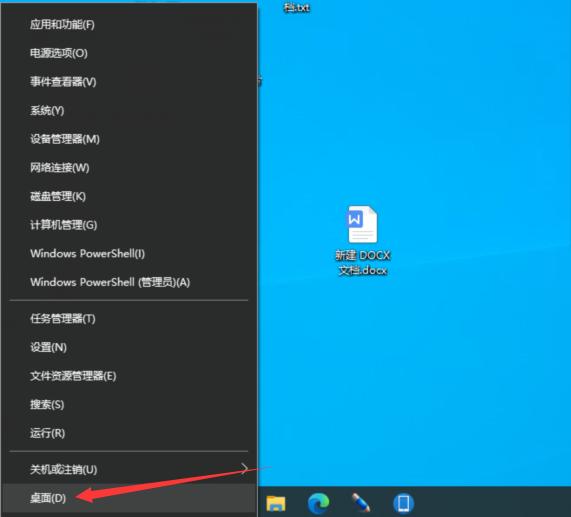The height and width of the screenshot is (517, 571).
Task: Open File Explorer in the taskbar
Action: point(276,504)
